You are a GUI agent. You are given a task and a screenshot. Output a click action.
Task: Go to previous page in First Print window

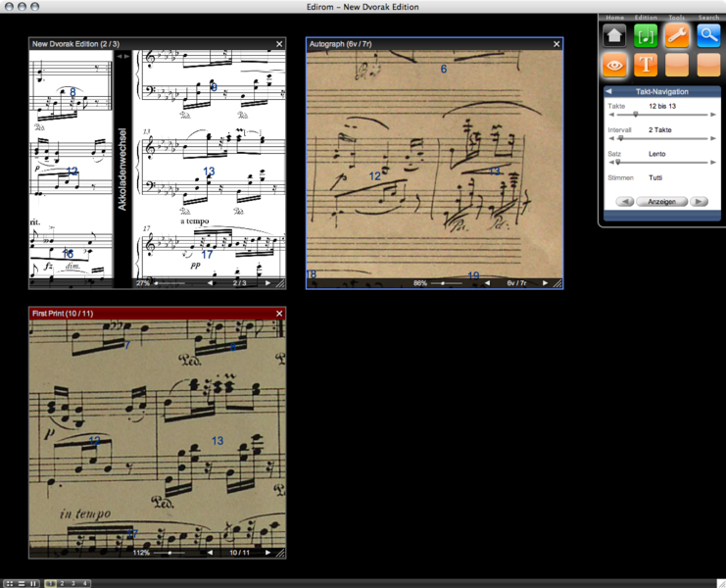pos(210,553)
